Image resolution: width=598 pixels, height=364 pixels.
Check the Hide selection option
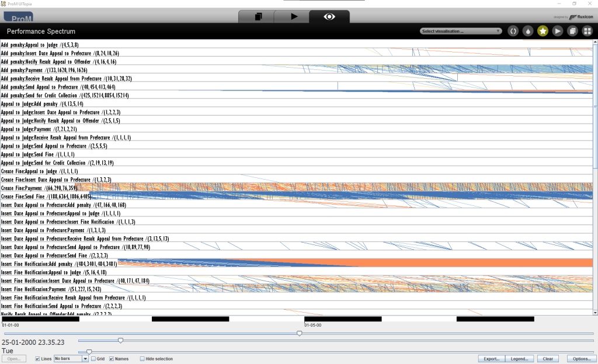click(141, 359)
